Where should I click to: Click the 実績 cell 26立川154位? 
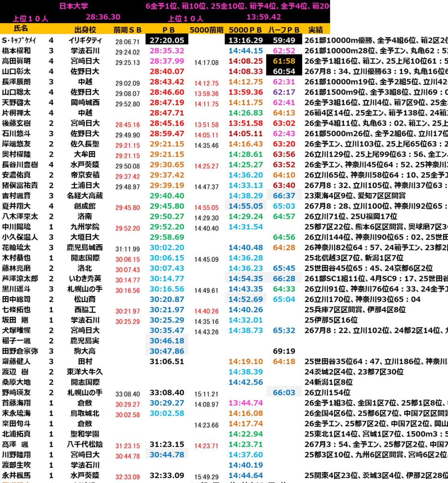[x=327, y=393]
